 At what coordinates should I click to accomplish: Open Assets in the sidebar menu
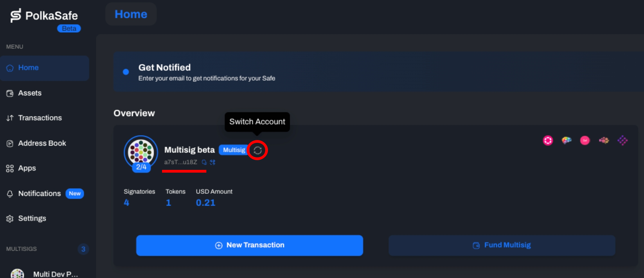pos(30,93)
